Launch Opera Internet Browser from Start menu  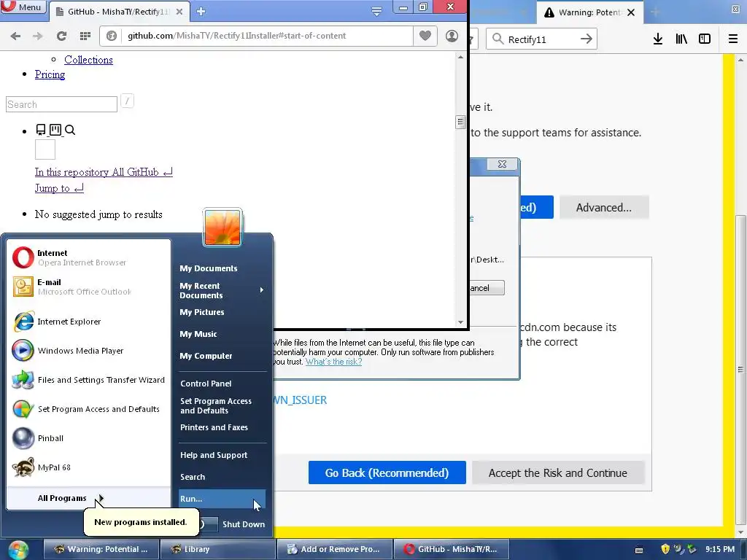coord(88,257)
